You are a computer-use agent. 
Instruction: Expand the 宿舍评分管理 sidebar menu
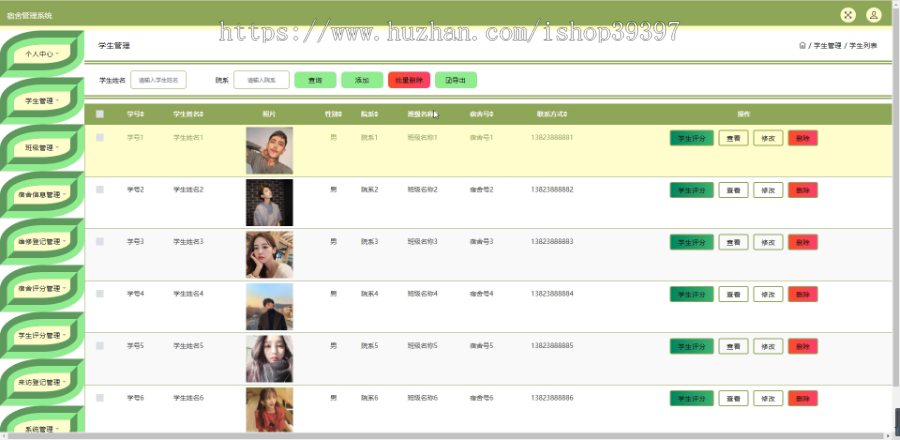coord(42,289)
